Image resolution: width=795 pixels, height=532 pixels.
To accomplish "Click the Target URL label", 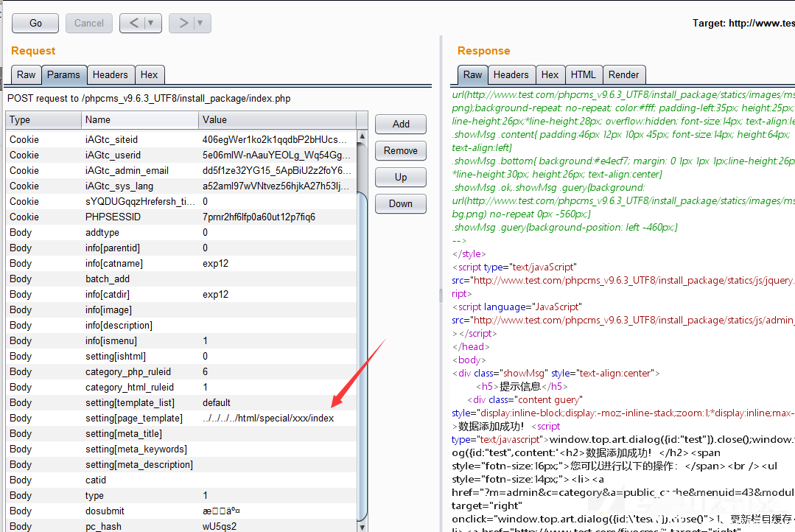I will 743,24.
